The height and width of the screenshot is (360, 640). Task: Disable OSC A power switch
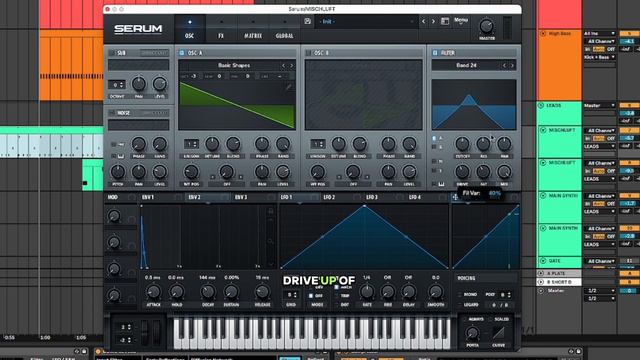tap(182, 53)
